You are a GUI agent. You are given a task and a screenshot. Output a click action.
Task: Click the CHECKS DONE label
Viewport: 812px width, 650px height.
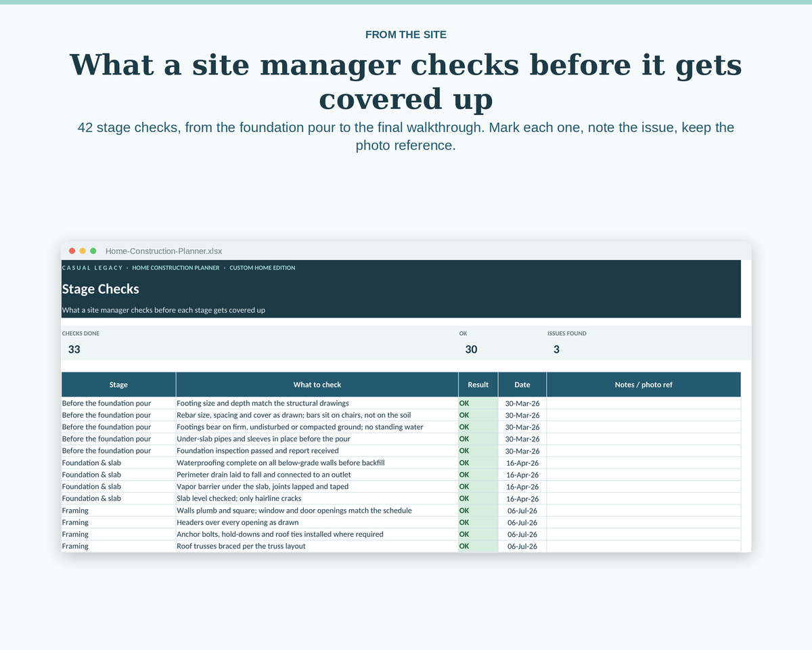(81, 334)
